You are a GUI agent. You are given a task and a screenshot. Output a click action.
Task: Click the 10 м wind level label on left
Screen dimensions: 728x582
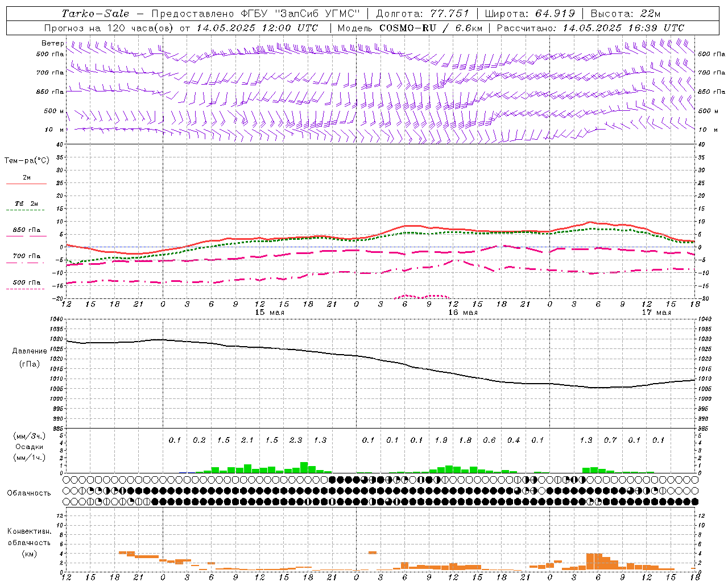tap(55, 130)
